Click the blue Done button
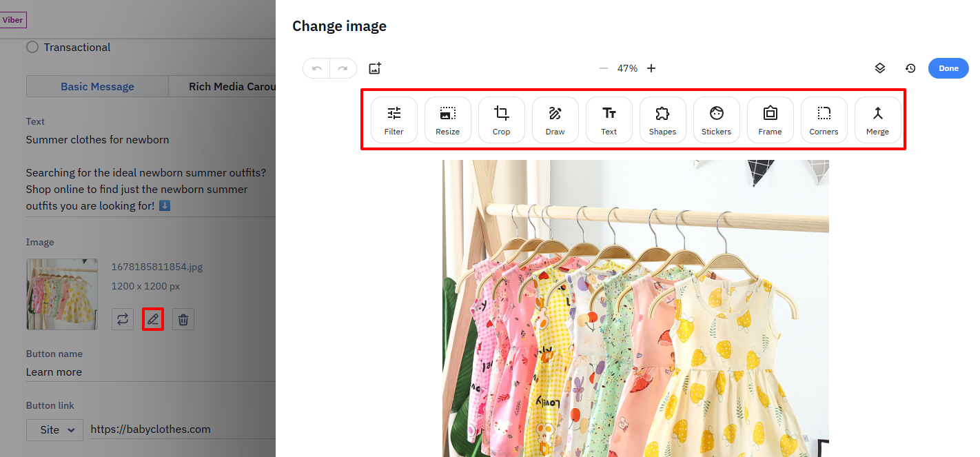Screen dimensions: 980x457 point(948,68)
